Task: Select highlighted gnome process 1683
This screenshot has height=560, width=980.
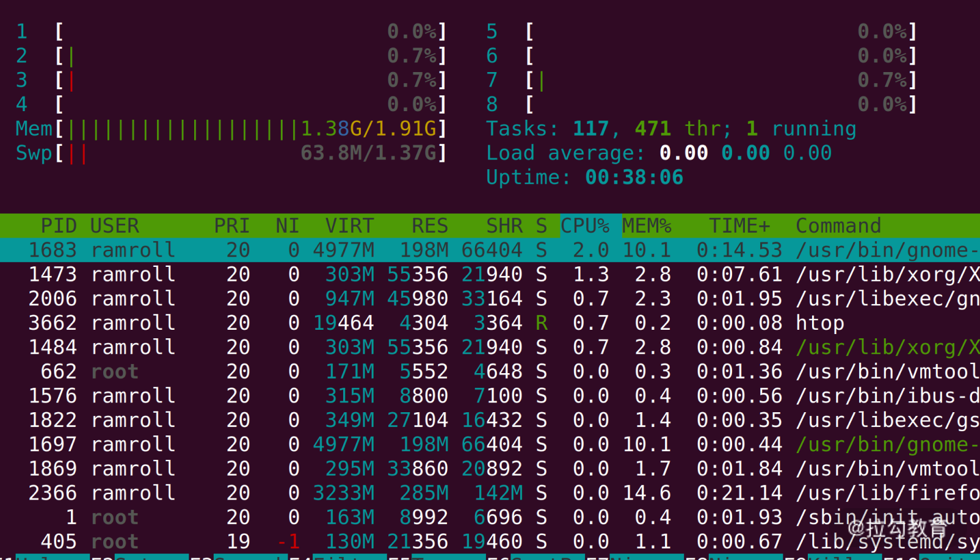Action: point(488,250)
